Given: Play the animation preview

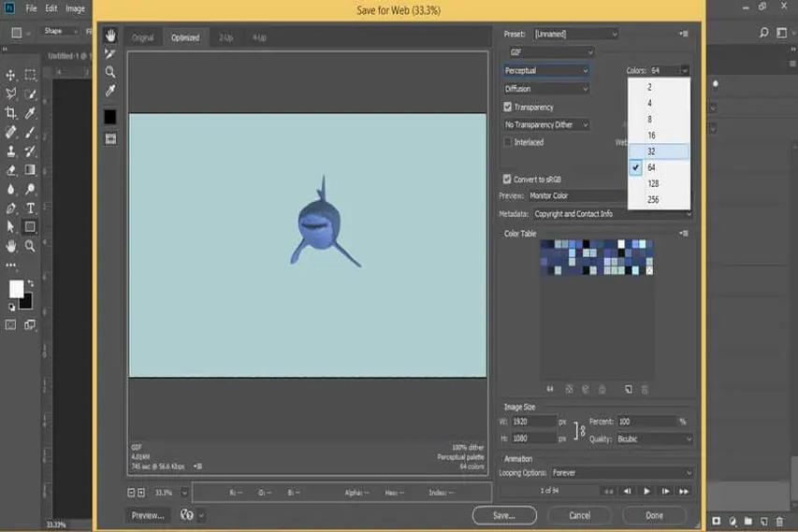Looking at the screenshot, I should [646, 491].
